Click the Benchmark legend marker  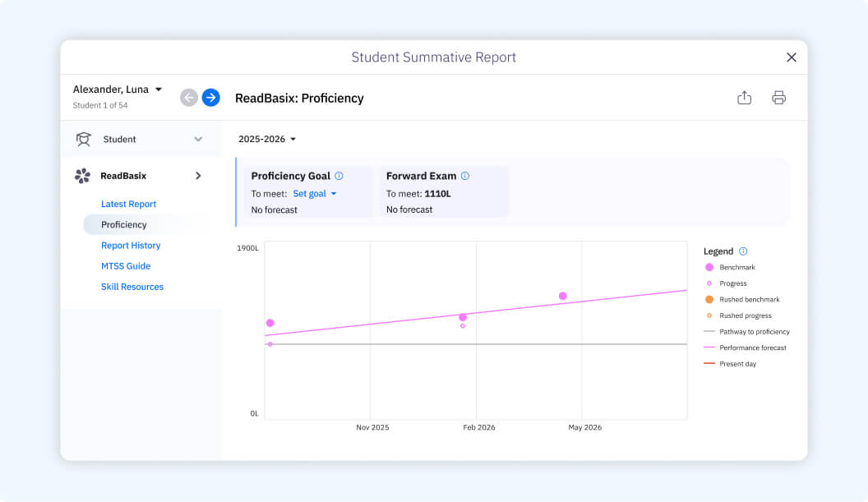point(709,267)
